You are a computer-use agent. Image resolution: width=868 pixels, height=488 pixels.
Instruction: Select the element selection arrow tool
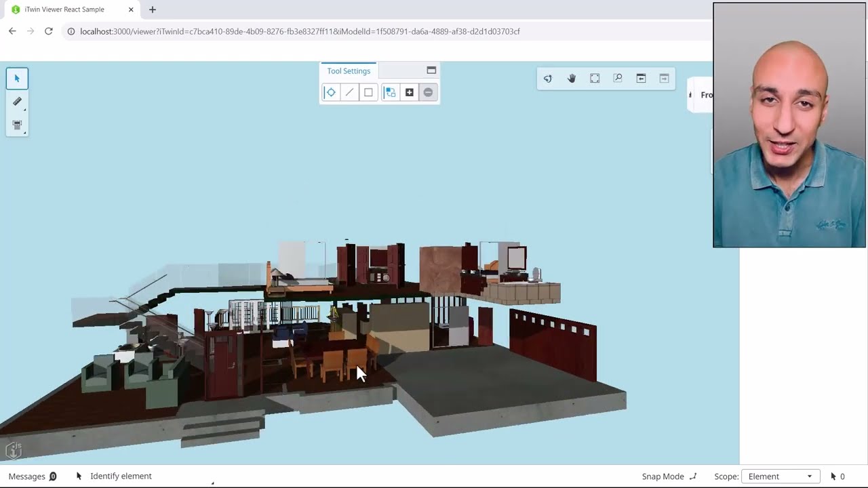click(17, 79)
